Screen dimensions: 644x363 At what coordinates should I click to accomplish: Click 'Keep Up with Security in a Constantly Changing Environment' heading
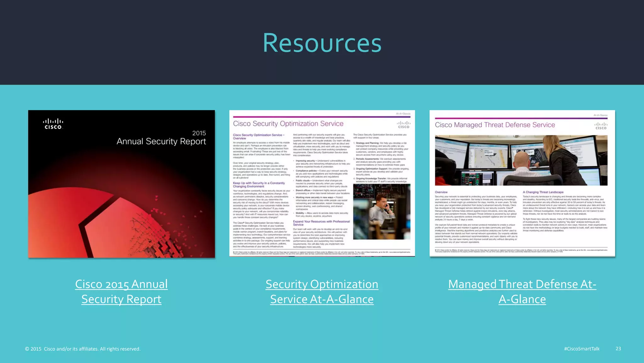coord(259,184)
